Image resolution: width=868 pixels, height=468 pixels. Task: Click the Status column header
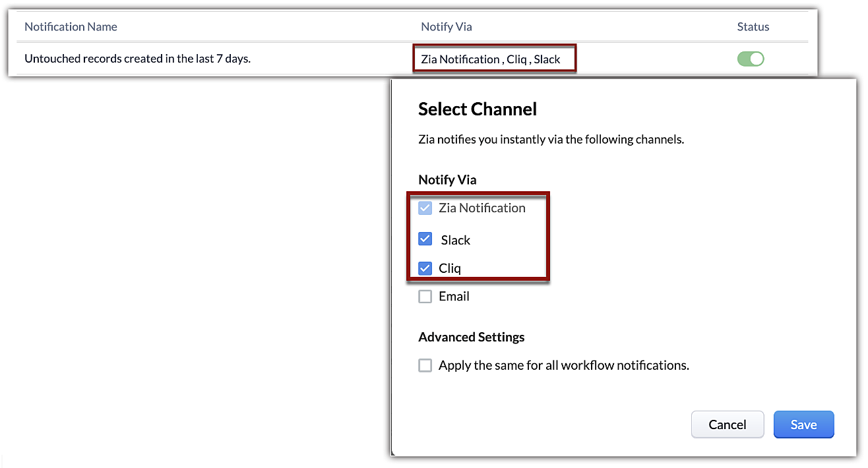[x=753, y=27]
